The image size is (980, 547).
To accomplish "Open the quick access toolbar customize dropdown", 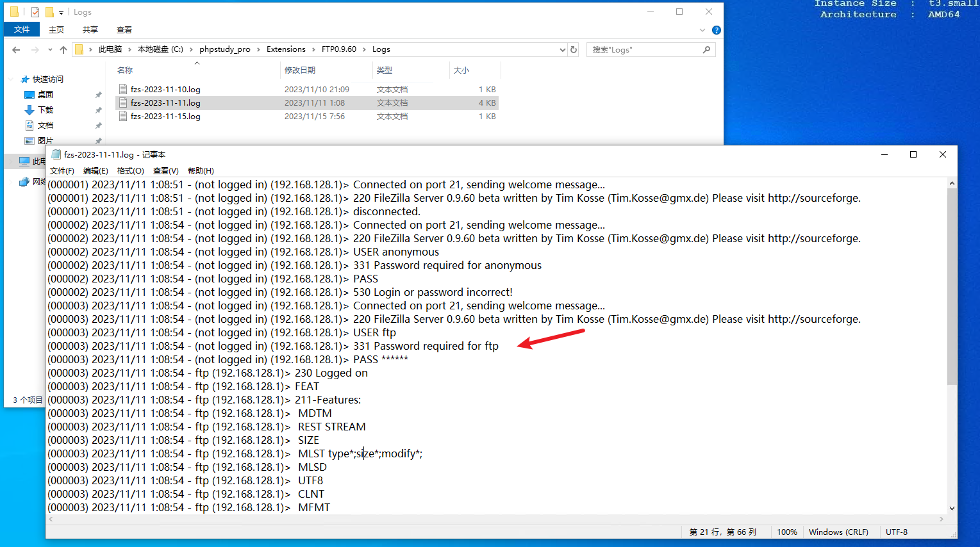I will [61, 12].
